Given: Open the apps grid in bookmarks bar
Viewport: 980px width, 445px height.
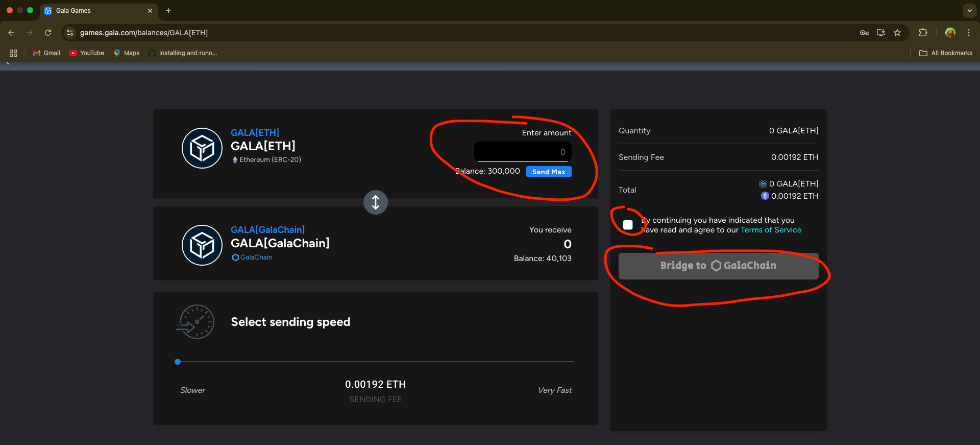Looking at the screenshot, I should (13, 53).
